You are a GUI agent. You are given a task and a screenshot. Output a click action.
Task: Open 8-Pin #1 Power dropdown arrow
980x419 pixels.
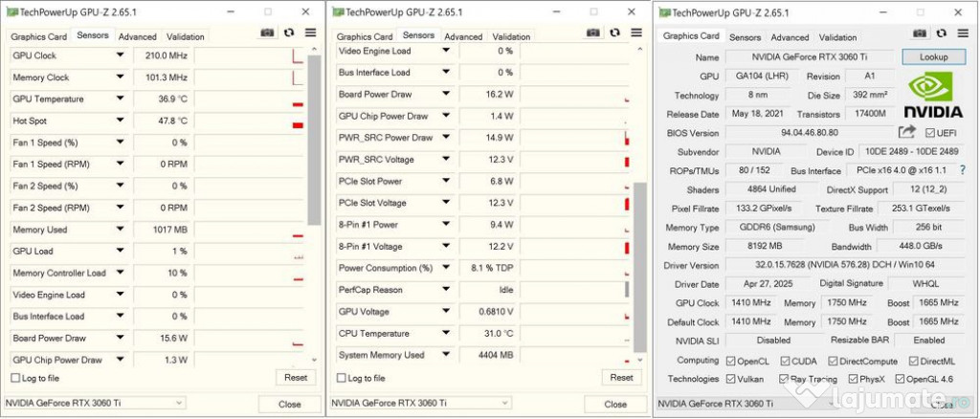coord(446,224)
